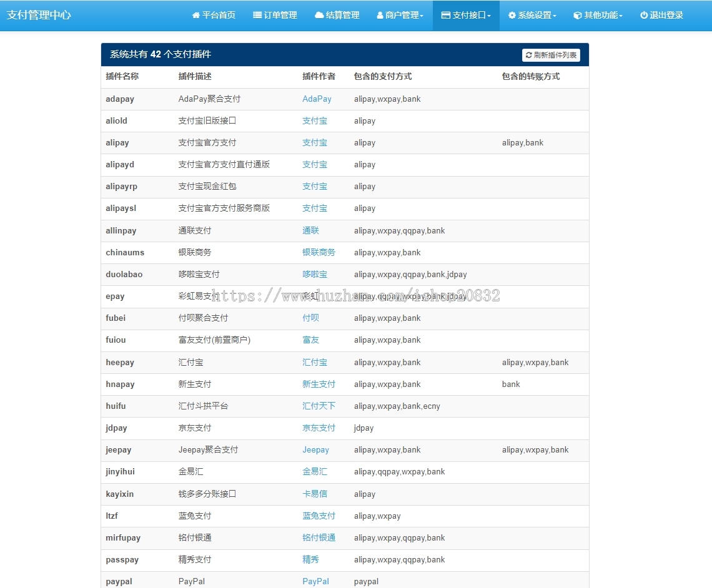Select the adapay plugin name
Viewport: 712px width, 588px height.
pyautogui.click(x=120, y=99)
